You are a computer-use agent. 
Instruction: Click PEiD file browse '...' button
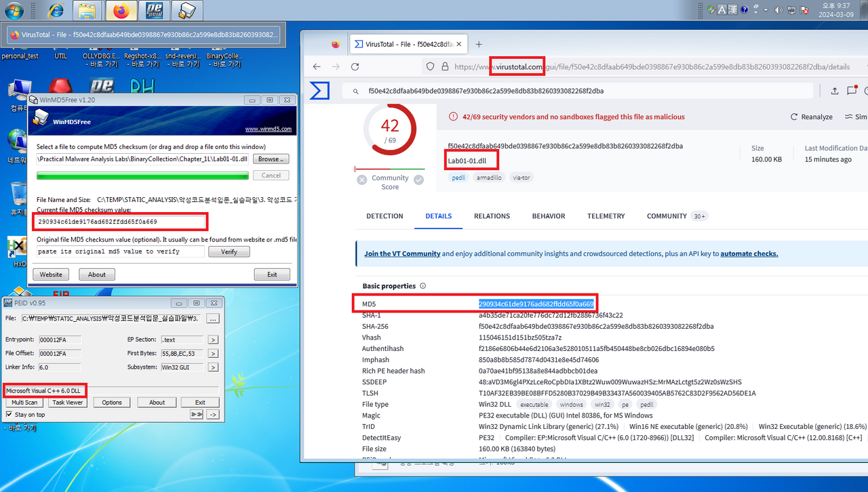pos(212,319)
